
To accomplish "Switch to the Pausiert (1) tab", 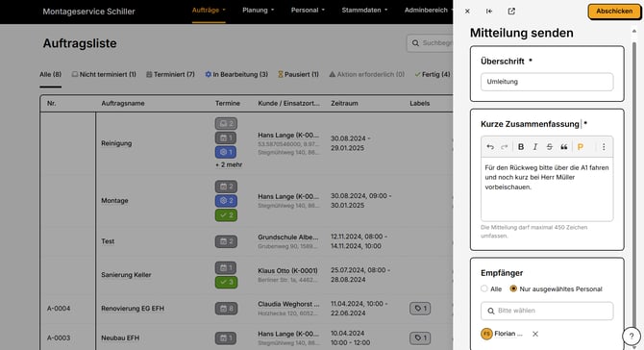I will coord(298,74).
